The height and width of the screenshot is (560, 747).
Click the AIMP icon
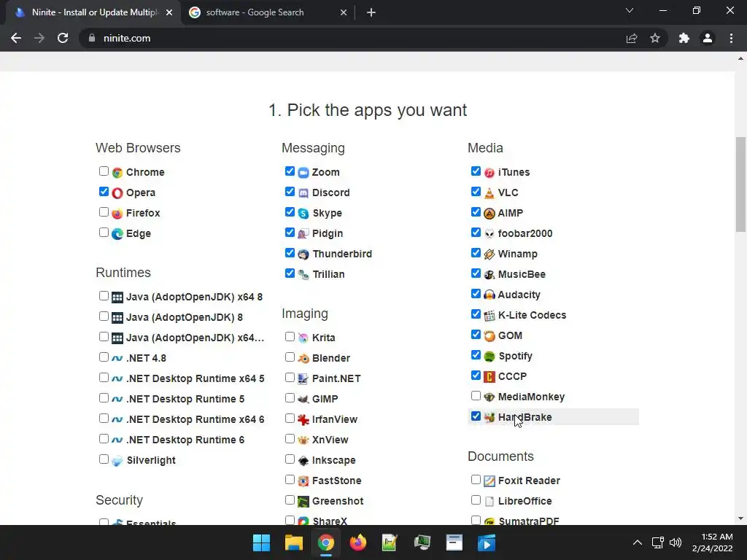pyautogui.click(x=489, y=214)
